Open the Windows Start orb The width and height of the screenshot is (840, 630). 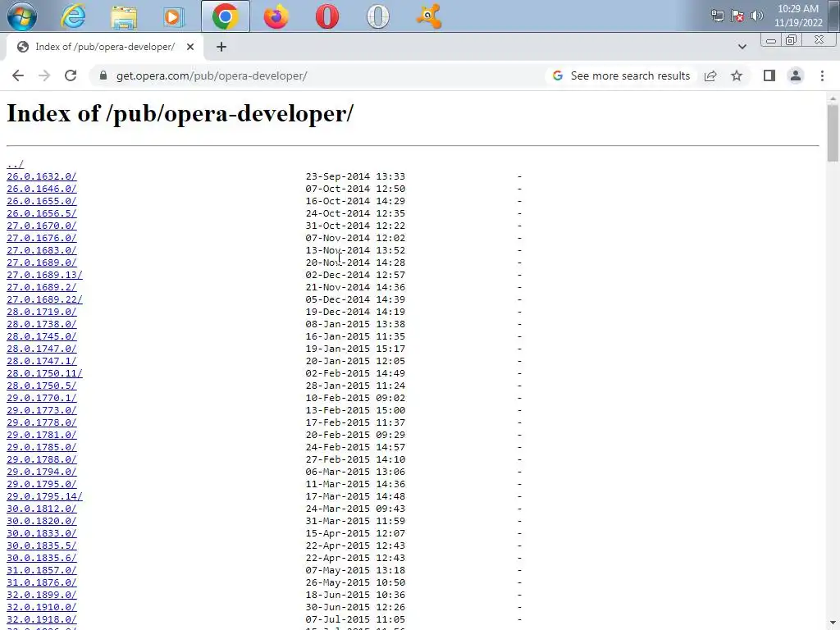(22, 16)
